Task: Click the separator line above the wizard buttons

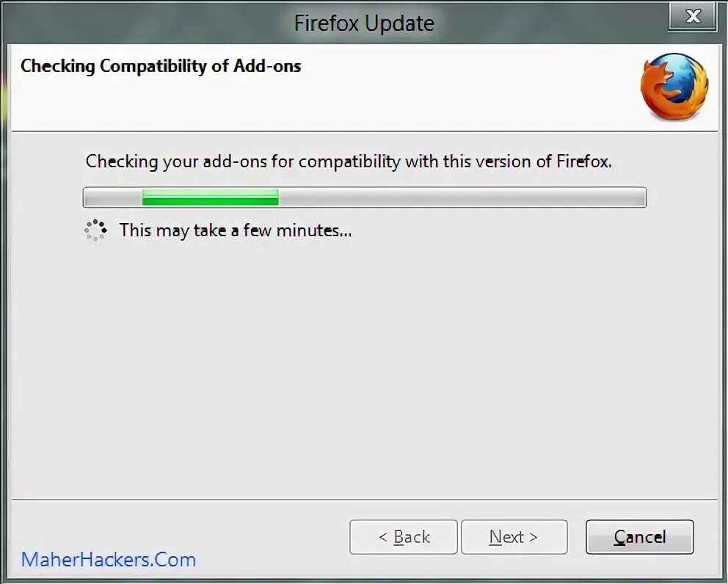Action: (365, 500)
